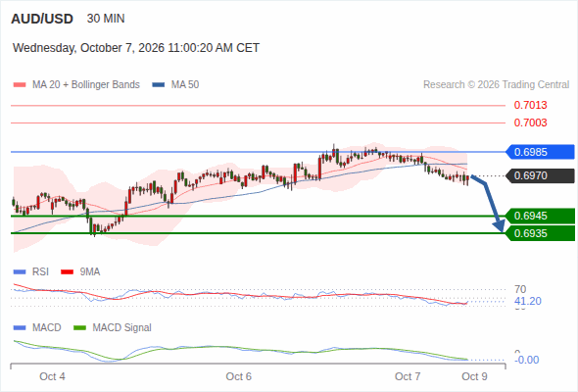This screenshot has width=578, height=392.
Task: Click the MA 20 + Bollinger Bands legend label
Action: (x=86, y=85)
